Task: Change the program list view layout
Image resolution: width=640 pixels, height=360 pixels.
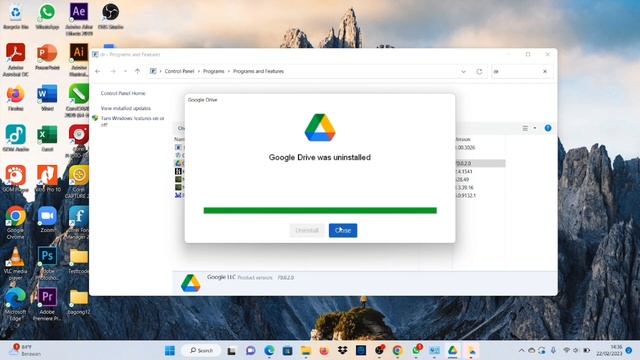Action: 525,128
